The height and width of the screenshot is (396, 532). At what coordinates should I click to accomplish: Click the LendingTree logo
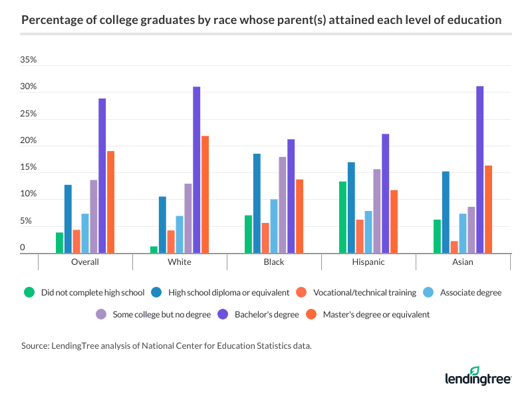(478, 376)
